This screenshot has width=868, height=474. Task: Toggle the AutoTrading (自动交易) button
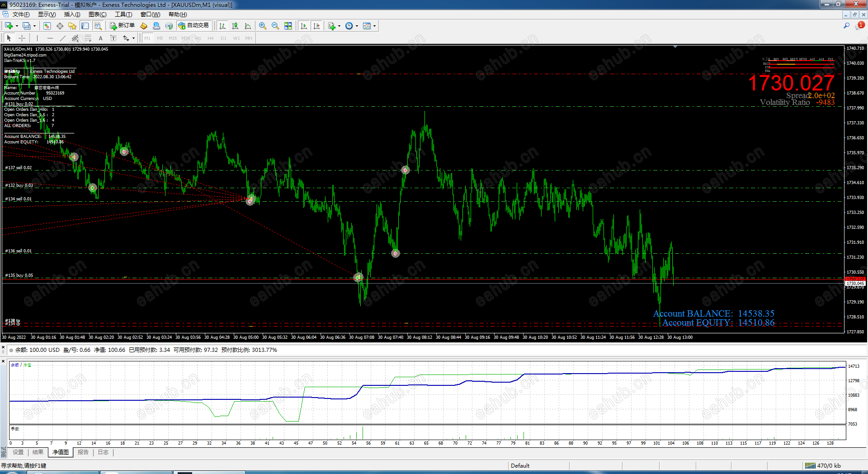tap(194, 26)
